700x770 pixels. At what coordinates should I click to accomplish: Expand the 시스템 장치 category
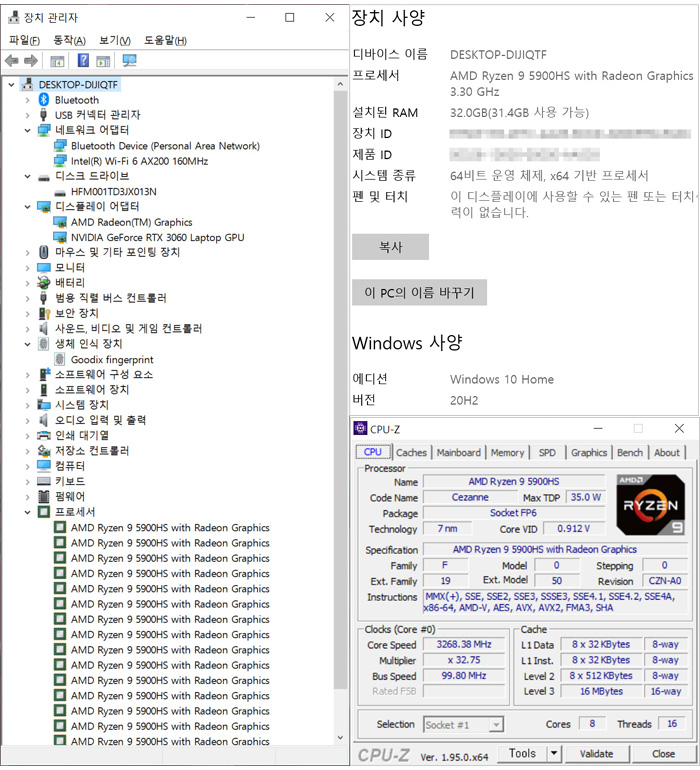pos(28,405)
